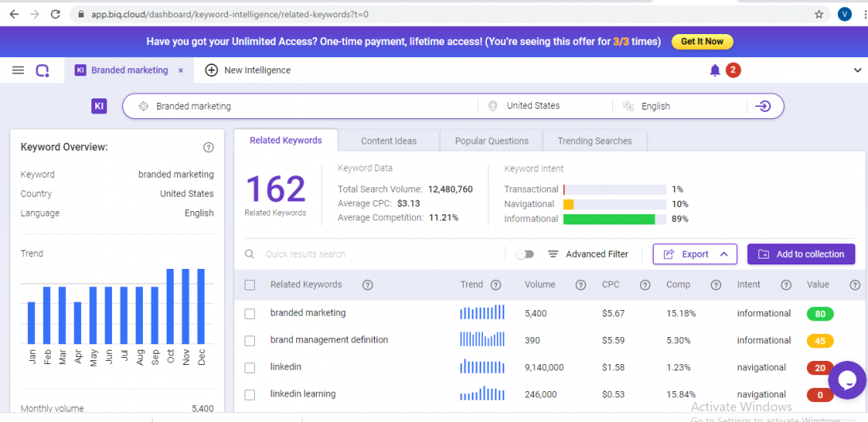
Task: Switch to Related Keywords tab
Action: pyautogui.click(x=286, y=140)
